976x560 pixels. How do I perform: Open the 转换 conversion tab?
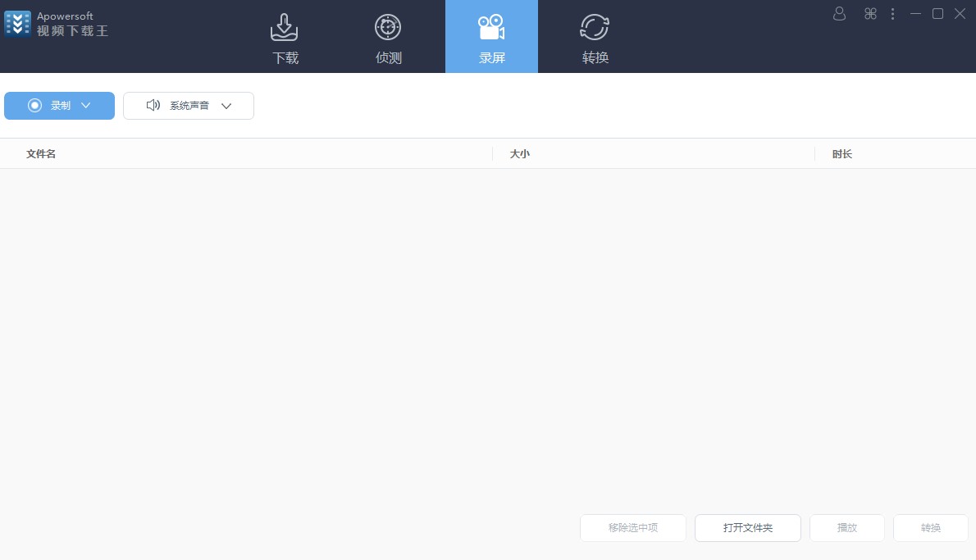coord(595,37)
